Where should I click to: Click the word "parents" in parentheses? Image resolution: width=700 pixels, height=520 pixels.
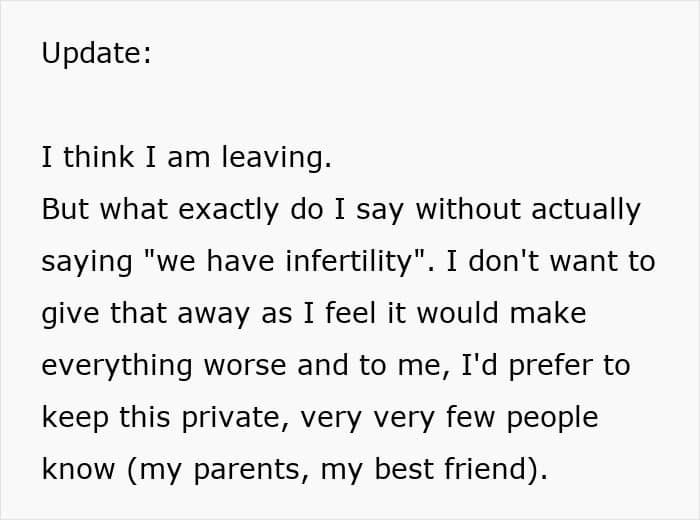pos(254,470)
